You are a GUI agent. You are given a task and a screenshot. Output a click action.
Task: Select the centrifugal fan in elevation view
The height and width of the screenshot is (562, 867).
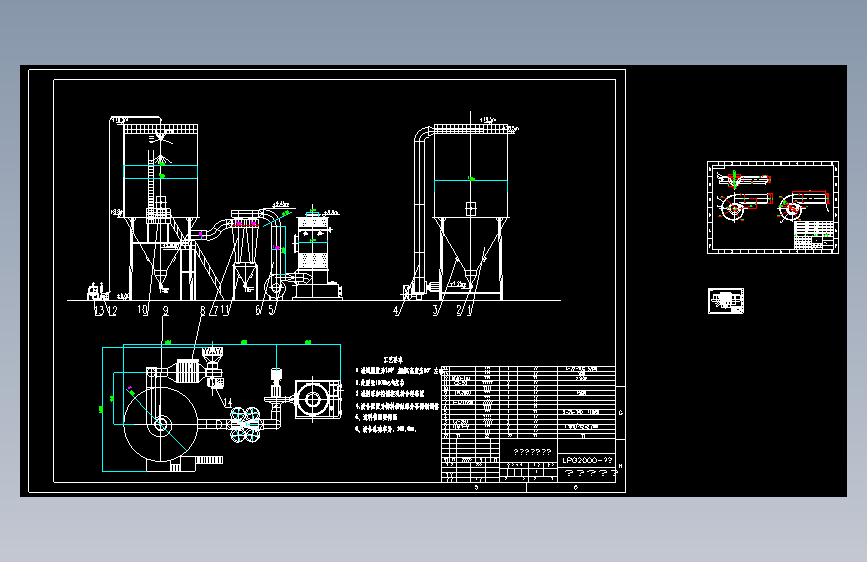[x=275, y=288]
